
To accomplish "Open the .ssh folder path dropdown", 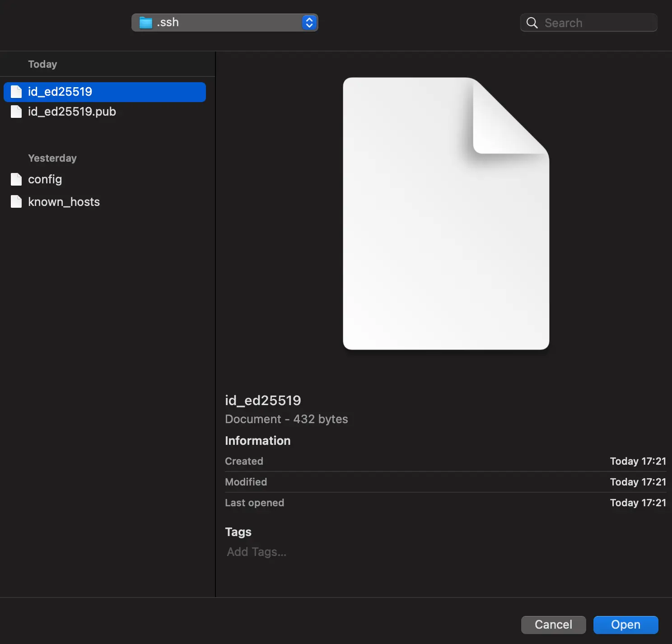I will pos(224,22).
